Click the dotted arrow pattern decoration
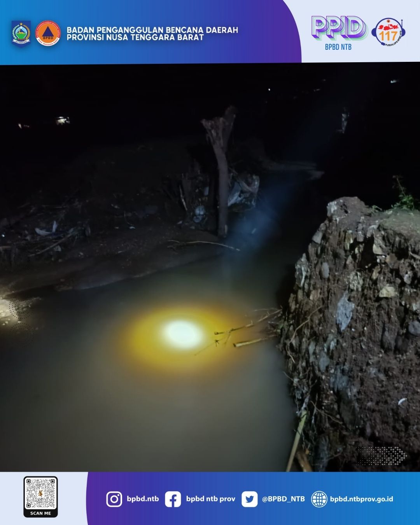This screenshot has height=525, width=420. click(x=381, y=455)
